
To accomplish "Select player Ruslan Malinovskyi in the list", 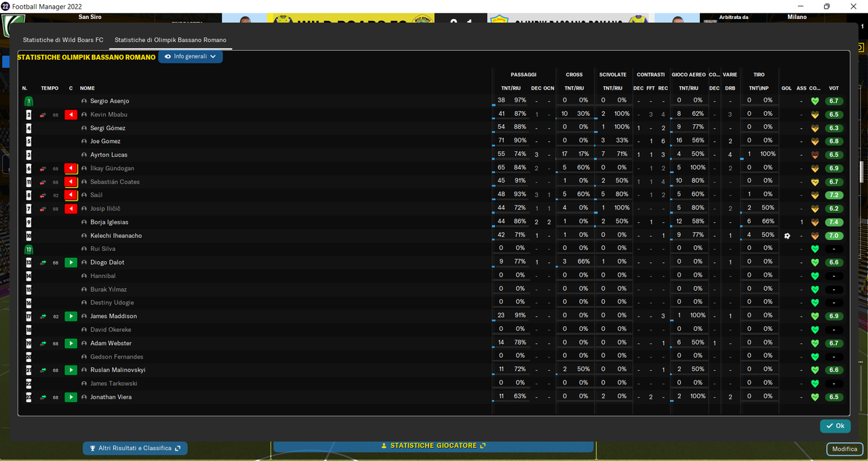I will pyautogui.click(x=118, y=370).
